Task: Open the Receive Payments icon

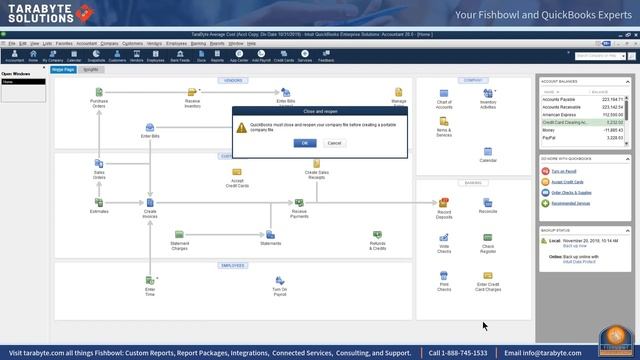Action: point(299,208)
